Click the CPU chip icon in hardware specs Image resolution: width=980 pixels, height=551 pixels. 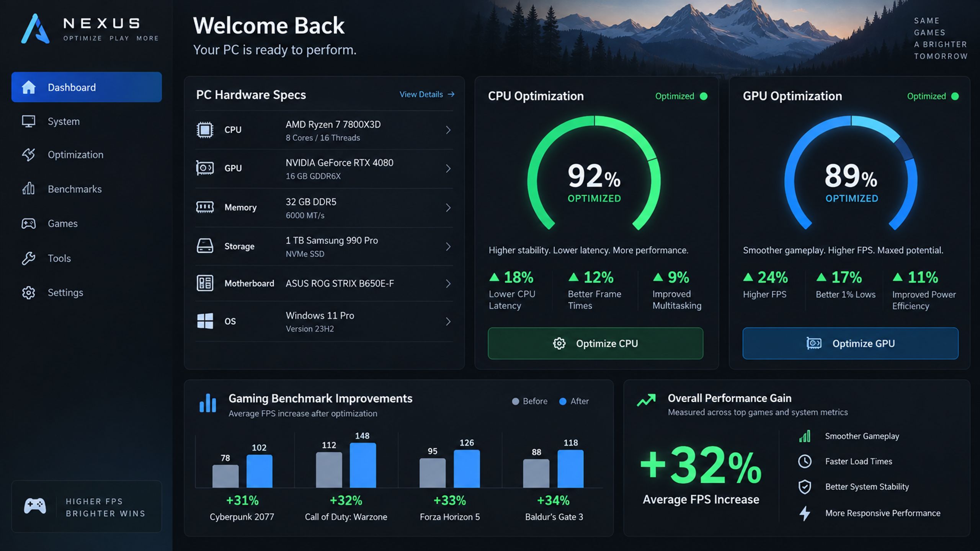pos(205,130)
